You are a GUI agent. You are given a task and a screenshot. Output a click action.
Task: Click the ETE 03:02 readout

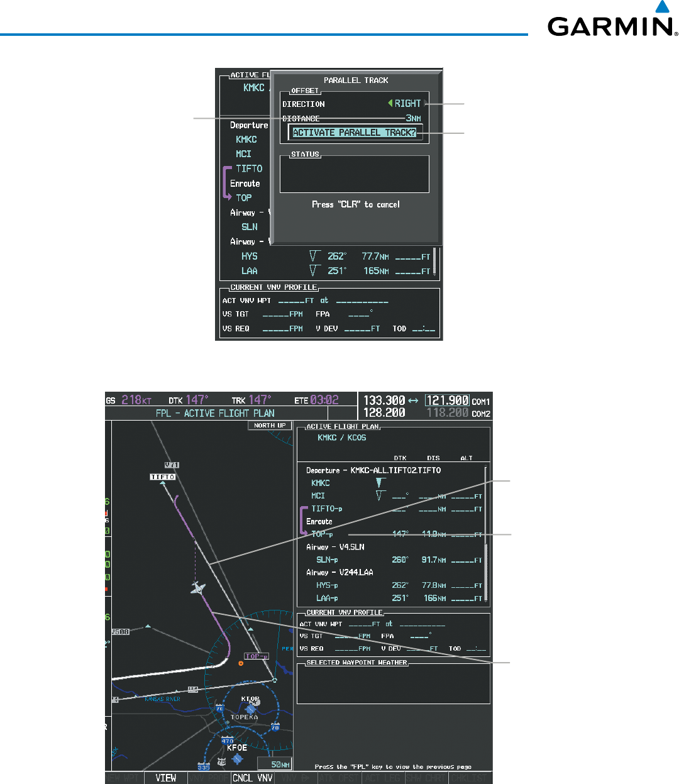pyautogui.click(x=316, y=400)
